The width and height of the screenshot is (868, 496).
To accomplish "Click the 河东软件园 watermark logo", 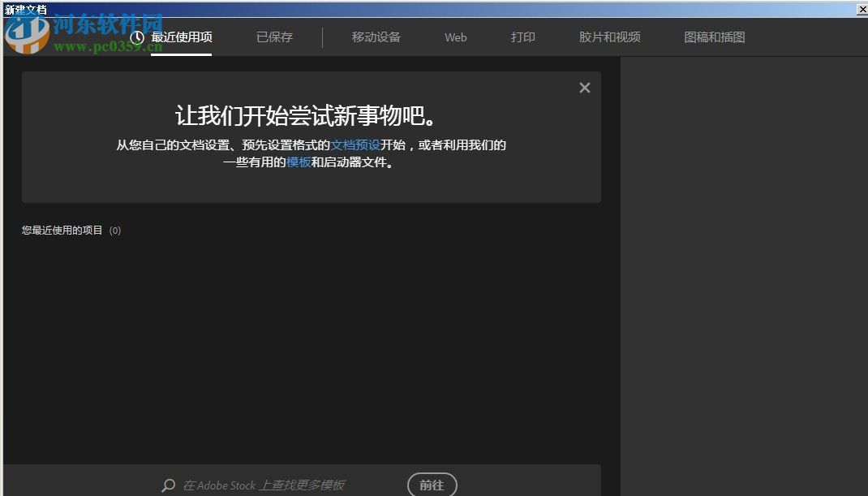I will tap(25, 34).
